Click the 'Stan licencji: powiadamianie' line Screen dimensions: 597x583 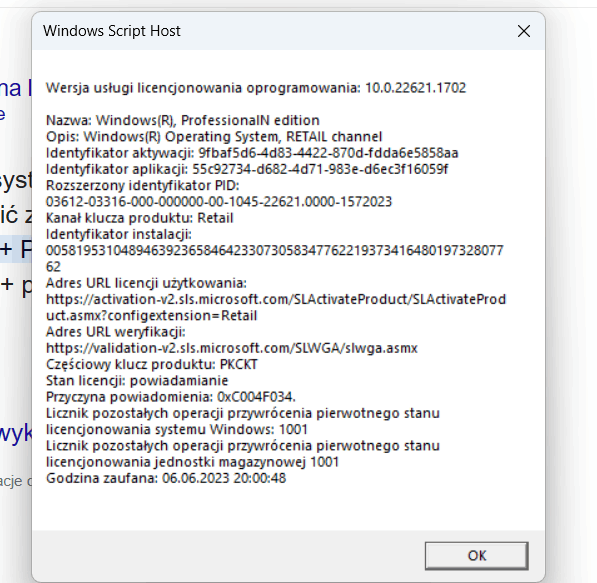(x=137, y=381)
